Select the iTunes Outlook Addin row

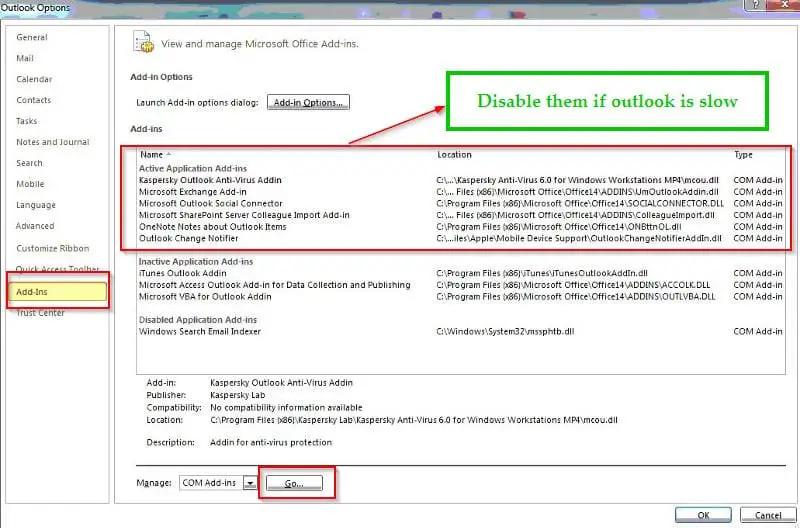[460, 273]
